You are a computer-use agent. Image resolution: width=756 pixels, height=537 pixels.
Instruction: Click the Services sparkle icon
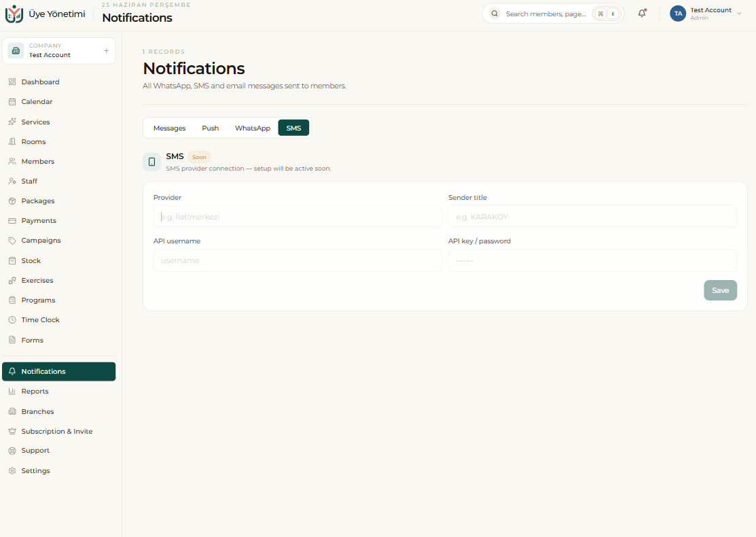click(12, 122)
